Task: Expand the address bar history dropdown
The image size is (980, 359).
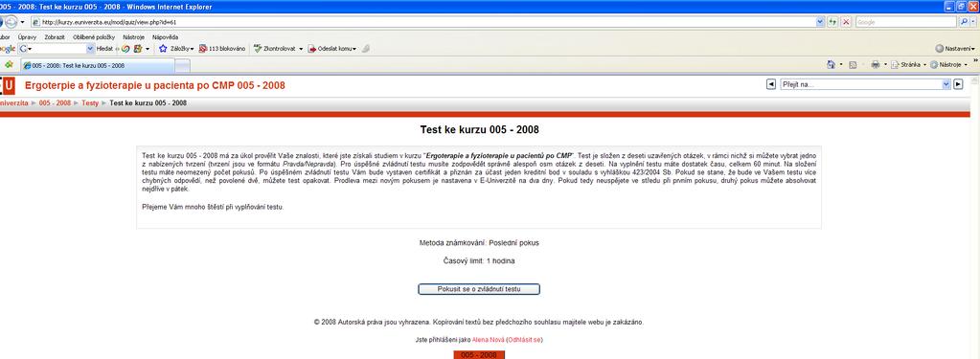Action: (821, 22)
